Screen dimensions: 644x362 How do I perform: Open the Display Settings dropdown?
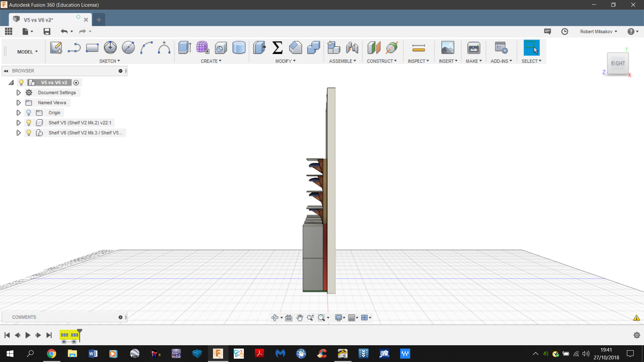pyautogui.click(x=340, y=318)
